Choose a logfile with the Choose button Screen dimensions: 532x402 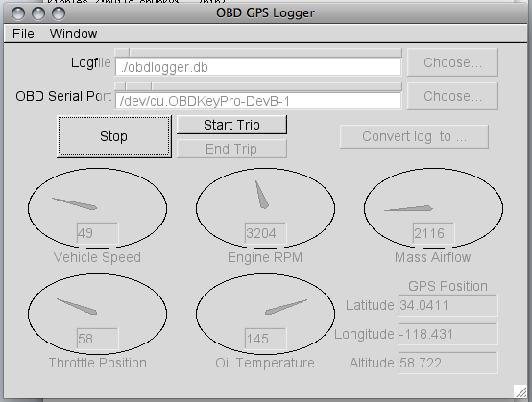point(452,62)
